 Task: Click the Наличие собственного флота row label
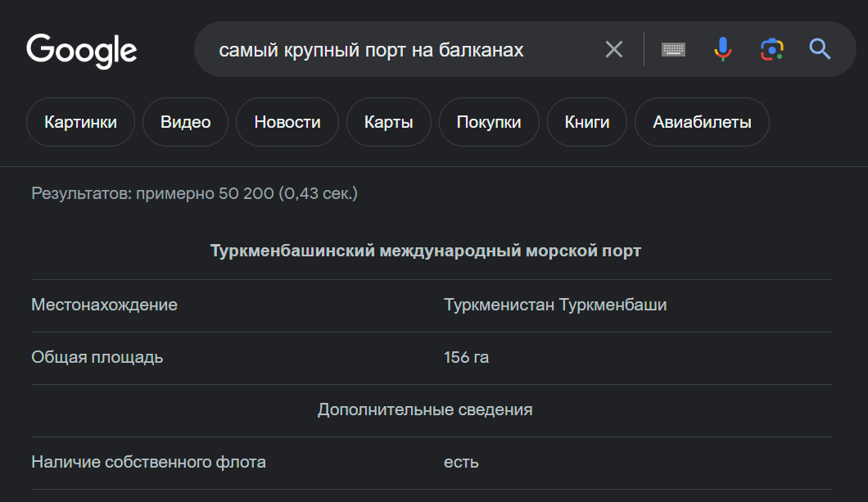point(148,463)
